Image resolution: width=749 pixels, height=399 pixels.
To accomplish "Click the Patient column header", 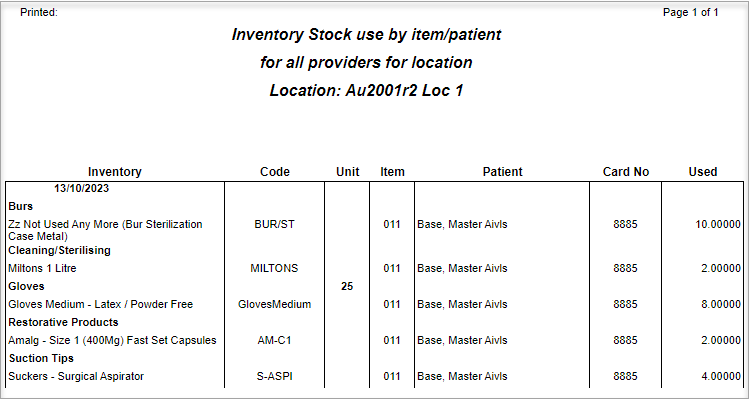I will point(503,172).
